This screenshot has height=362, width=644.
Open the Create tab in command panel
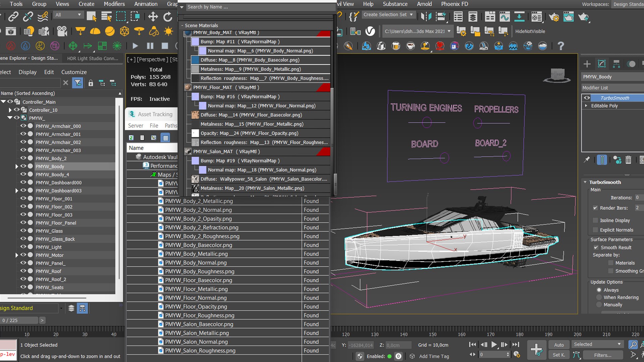[x=587, y=64]
